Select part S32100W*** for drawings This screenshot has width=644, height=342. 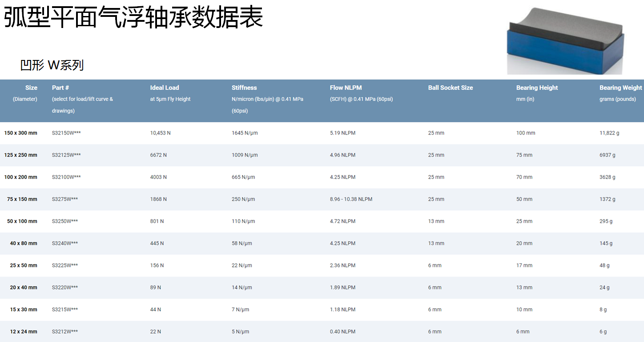tap(66, 177)
